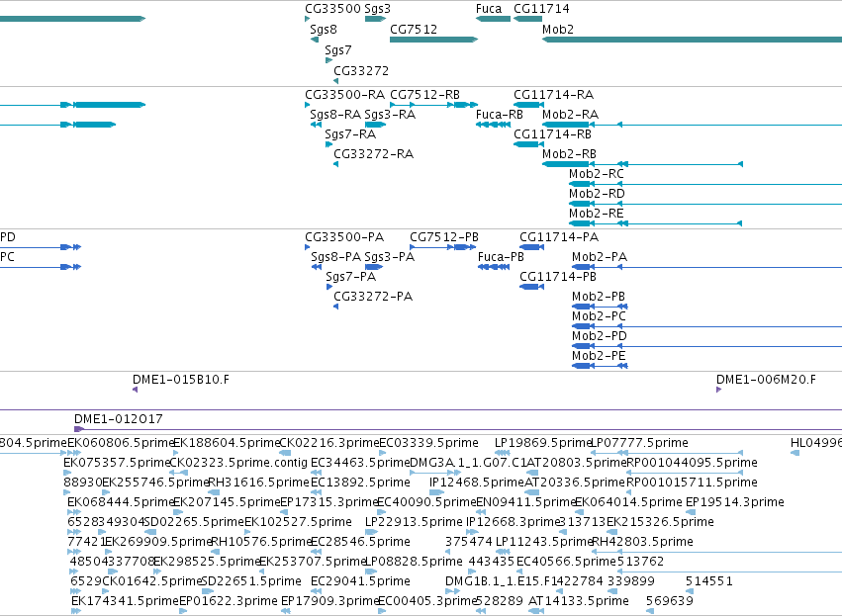Viewport: 842px width, 616px height.
Task: Click the CG33500 gene label
Action: [332, 9]
